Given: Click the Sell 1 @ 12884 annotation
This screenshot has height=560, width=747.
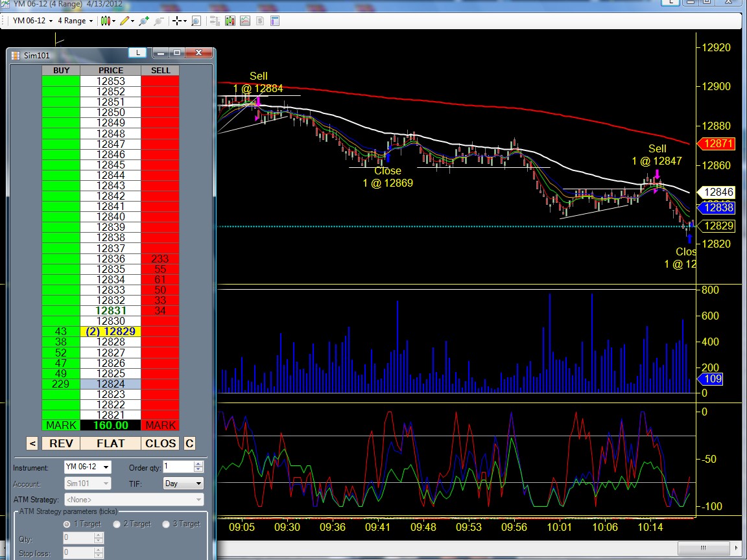Looking at the screenshot, I should point(258,82).
